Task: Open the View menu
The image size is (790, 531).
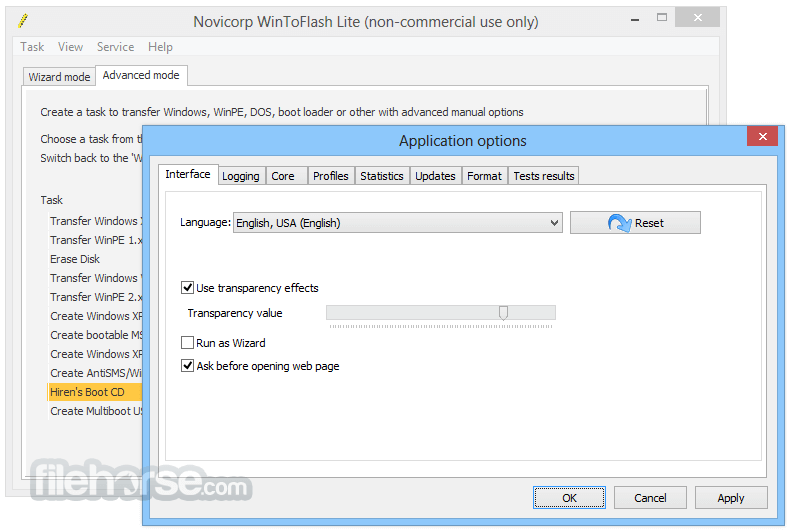Action: pos(70,47)
